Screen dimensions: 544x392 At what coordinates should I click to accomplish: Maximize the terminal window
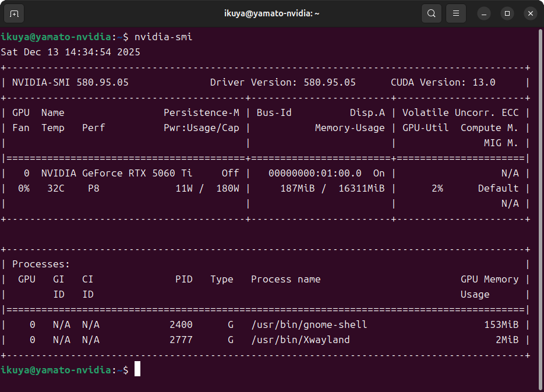pyautogui.click(x=507, y=13)
